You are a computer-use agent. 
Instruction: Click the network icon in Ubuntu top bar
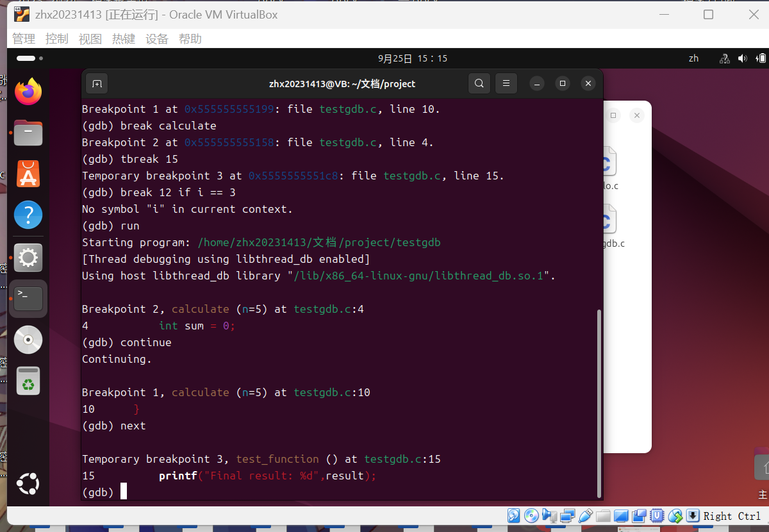[x=725, y=58]
